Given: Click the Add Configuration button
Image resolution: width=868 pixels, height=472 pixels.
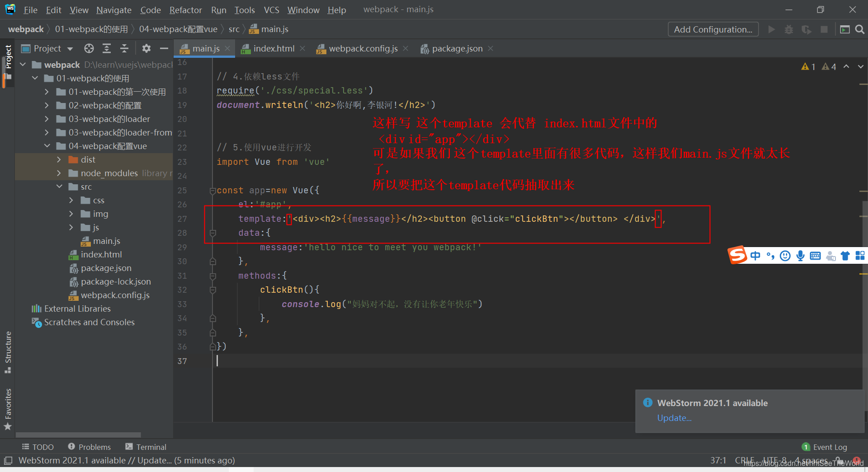Looking at the screenshot, I should [713, 29].
